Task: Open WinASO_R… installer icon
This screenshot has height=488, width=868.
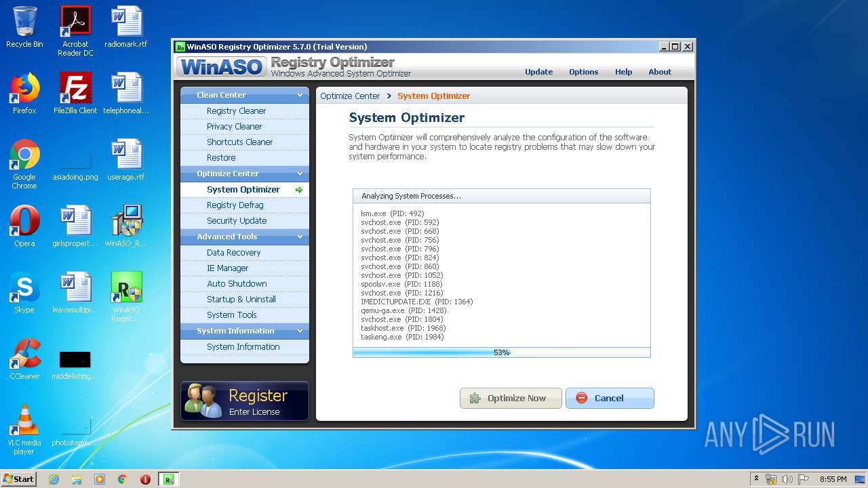Action: (126, 226)
